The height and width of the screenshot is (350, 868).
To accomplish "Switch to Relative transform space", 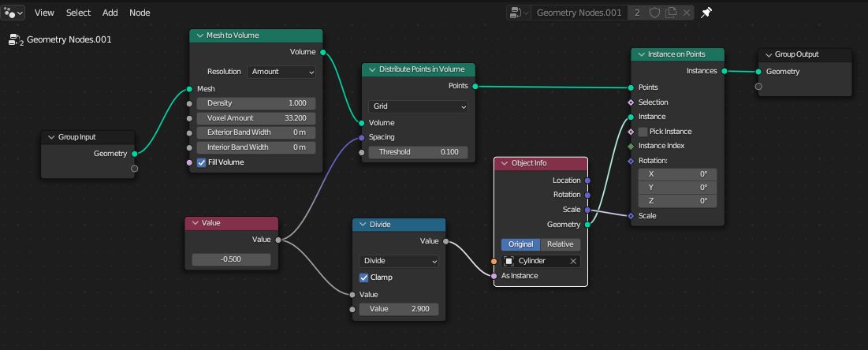I will click(561, 244).
